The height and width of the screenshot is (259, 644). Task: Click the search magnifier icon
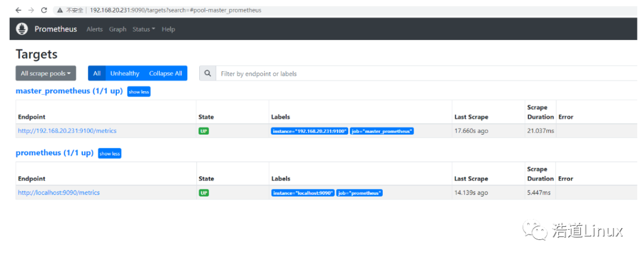(208, 73)
